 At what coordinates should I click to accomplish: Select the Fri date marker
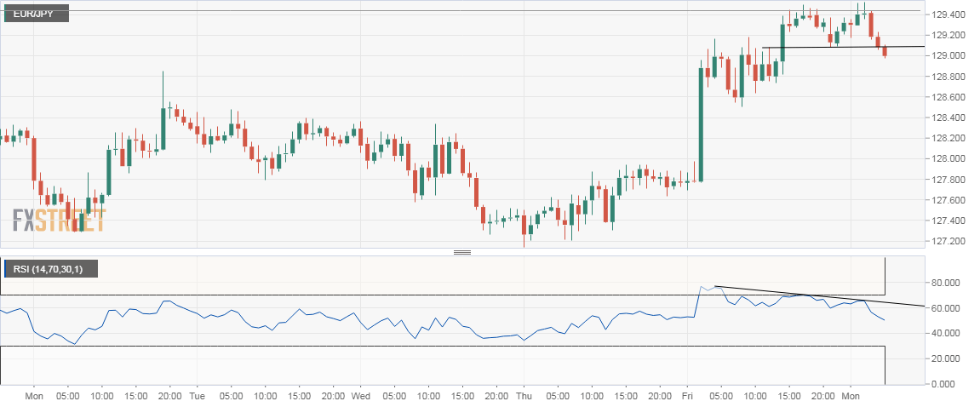pyautogui.click(x=686, y=397)
